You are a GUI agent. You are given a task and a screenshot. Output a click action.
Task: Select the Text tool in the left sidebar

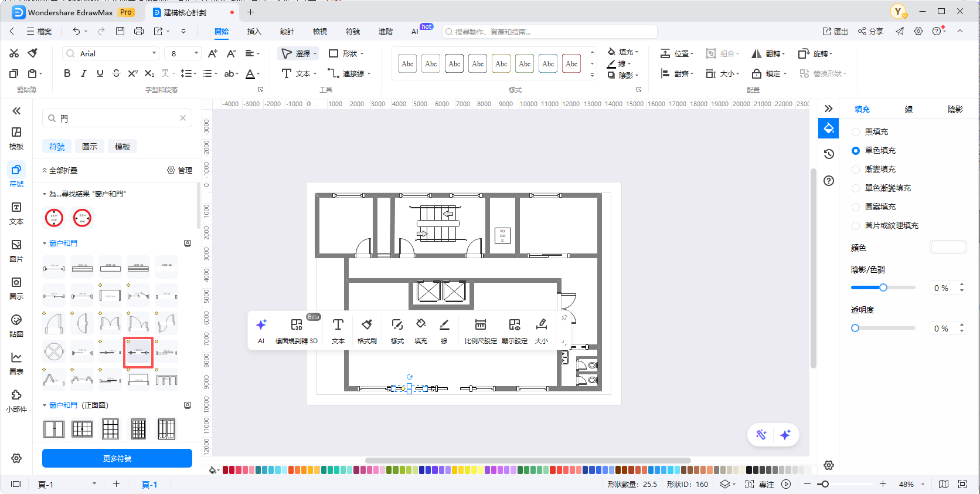coord(16,213)
